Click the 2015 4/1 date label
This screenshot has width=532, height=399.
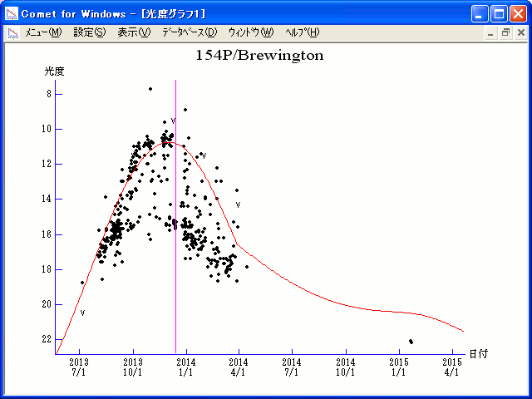point(452,367)
